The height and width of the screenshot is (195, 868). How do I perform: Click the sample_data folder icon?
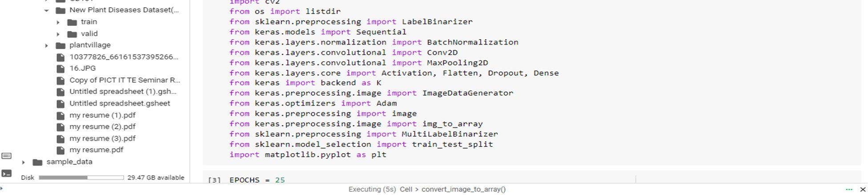coord(37,162)
